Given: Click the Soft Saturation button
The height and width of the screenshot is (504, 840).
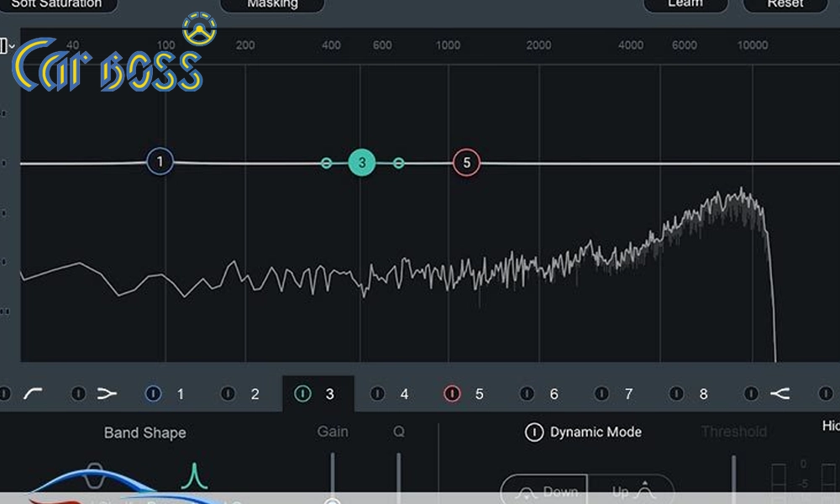Looking at the screenshot, I should (x=56, y=4).
